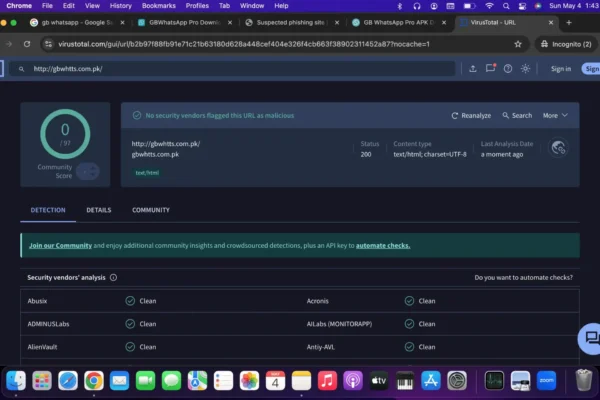Switch to the COMMUNITY tab
The height and width of the screenshot is (400, 600).
151,210
